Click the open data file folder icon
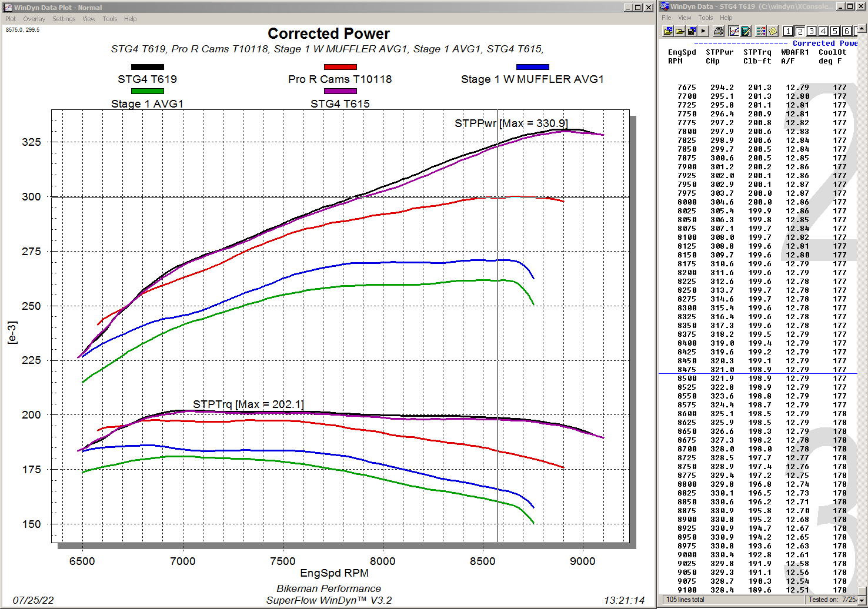This screenshot has height=609, width=868. click(x=668, y=31)
